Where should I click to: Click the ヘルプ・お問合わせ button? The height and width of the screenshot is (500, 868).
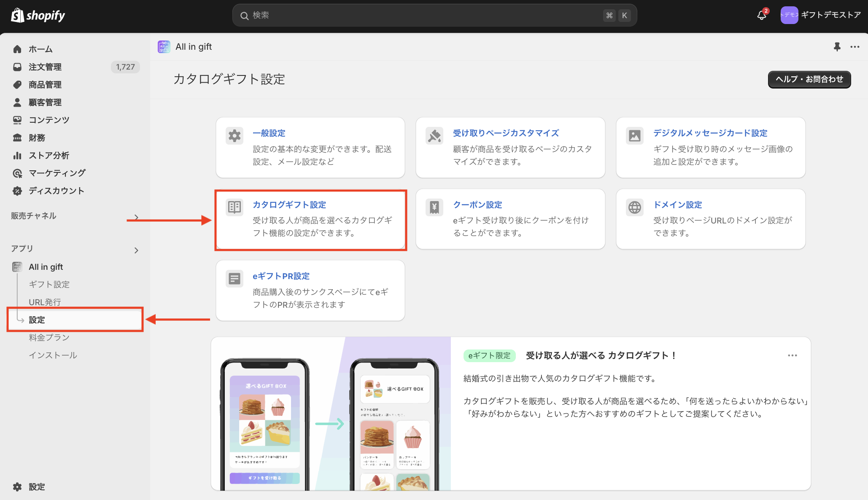809,79
